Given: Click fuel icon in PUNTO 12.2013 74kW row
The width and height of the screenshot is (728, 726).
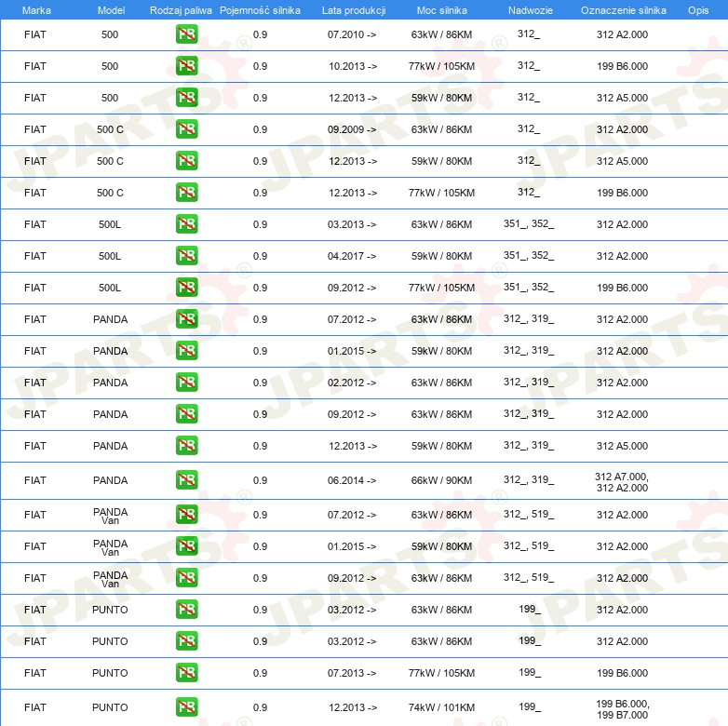Looking at the screenshot, I should click(186, 707).
